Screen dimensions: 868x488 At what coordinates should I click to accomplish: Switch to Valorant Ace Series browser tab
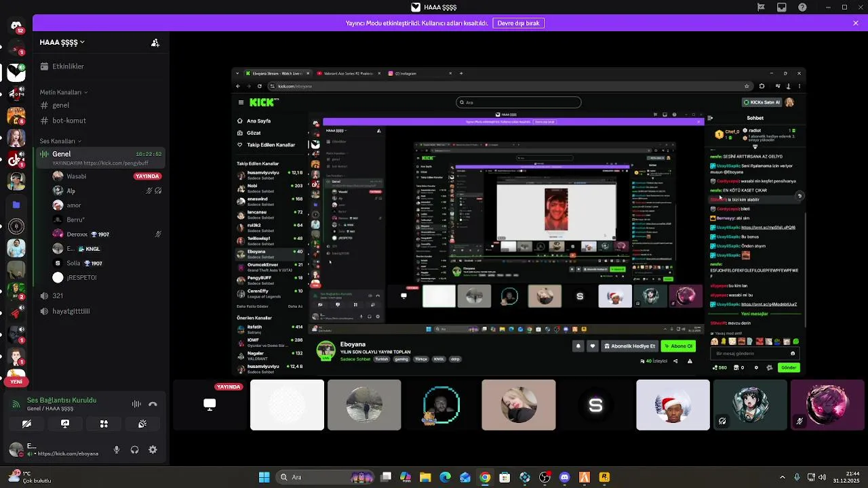click(348, 73)
